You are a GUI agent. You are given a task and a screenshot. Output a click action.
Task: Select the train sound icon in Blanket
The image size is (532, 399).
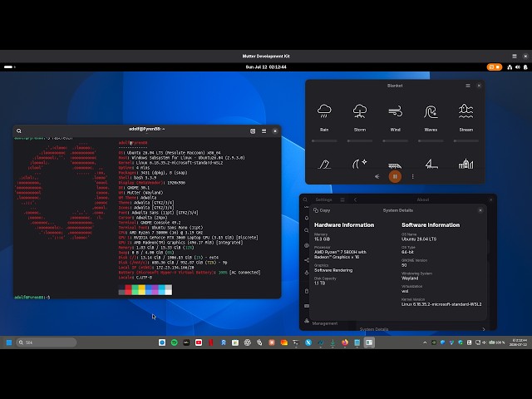pyautogui.click(x=395, y=165)
